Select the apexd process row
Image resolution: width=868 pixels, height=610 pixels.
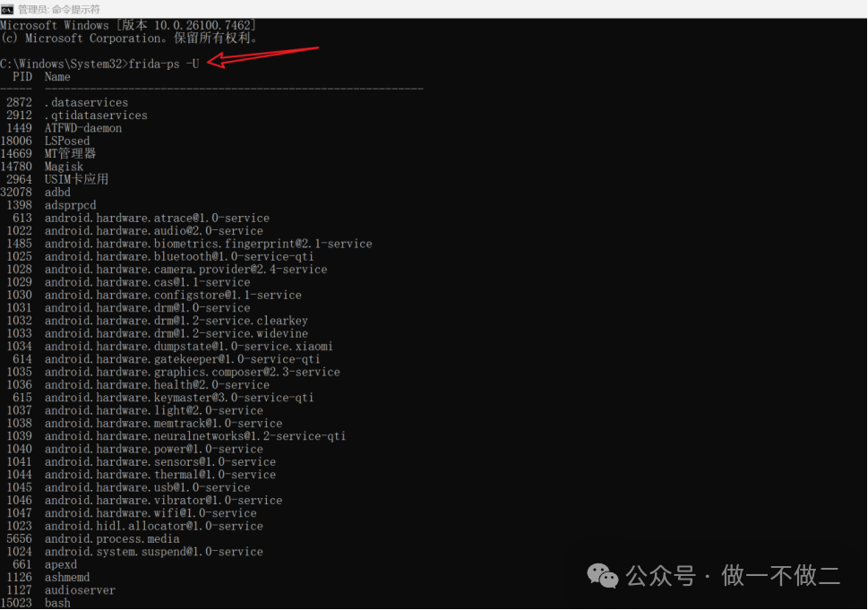click(45, 564)
